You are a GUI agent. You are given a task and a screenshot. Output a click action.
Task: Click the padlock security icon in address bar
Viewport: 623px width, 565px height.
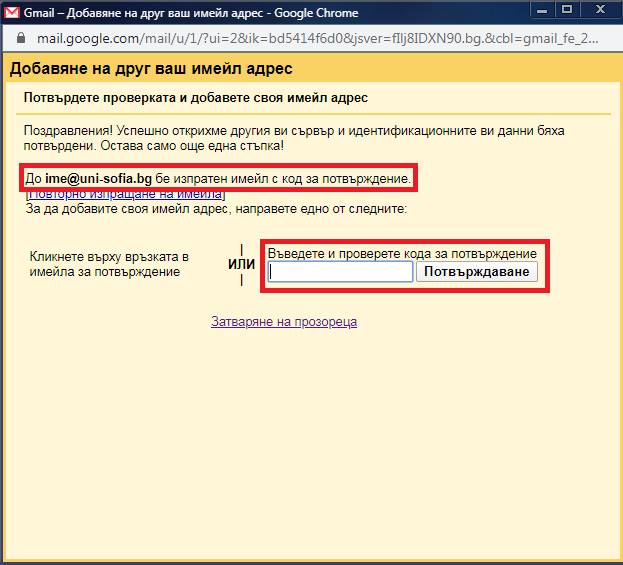click(x=21, y=38)
